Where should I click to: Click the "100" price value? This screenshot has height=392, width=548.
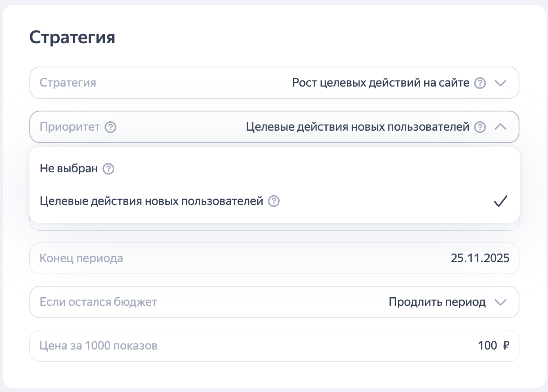(488, 345)
